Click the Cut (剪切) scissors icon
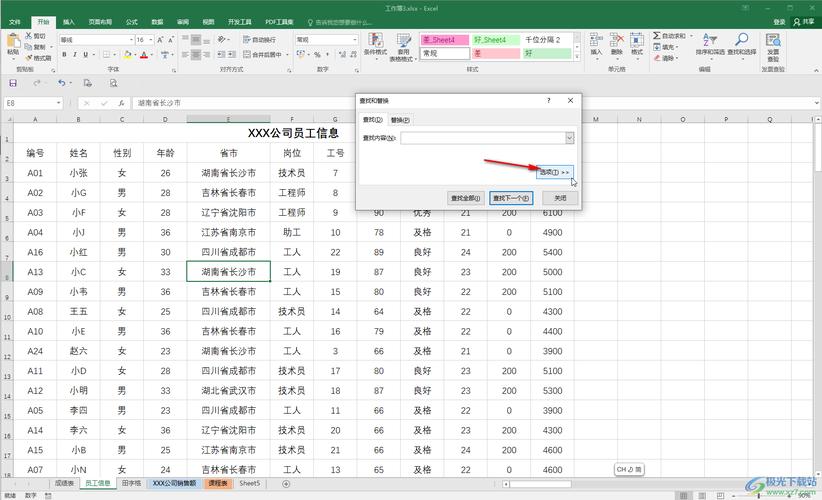Image resolution: width=822 pixels, height=500 pixels. 28,36
